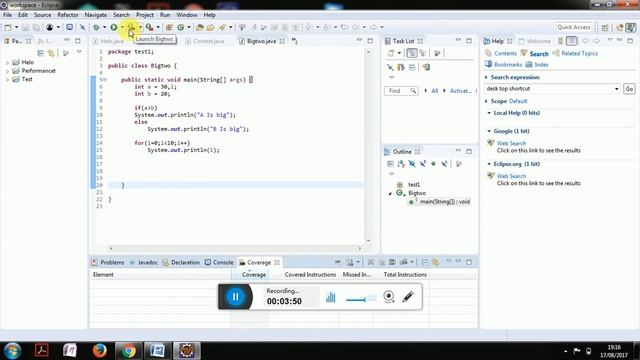Click the Index link in Help view
Screen dimensions: 640x360
(541, 64)
